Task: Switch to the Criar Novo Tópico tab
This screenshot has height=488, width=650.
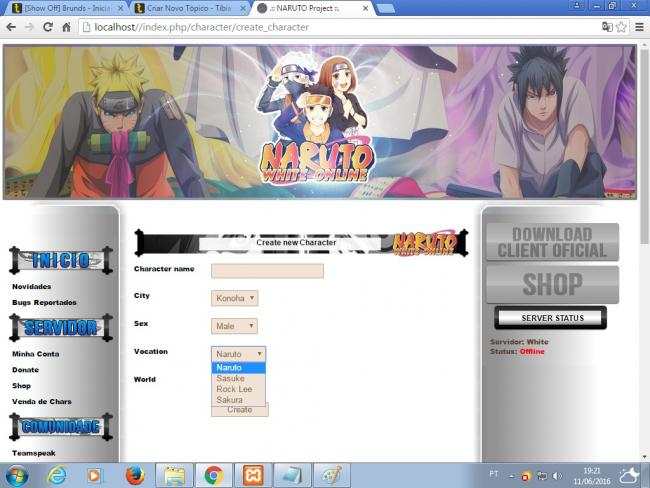Action: (189, 8)
